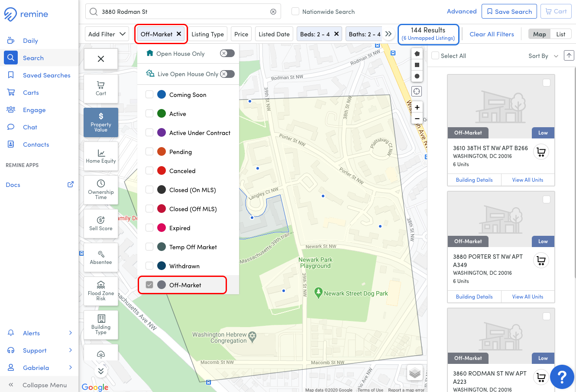Switch to Map view tab
The width and height of the screenshot is (576, 392).
(x=540, y=34)
